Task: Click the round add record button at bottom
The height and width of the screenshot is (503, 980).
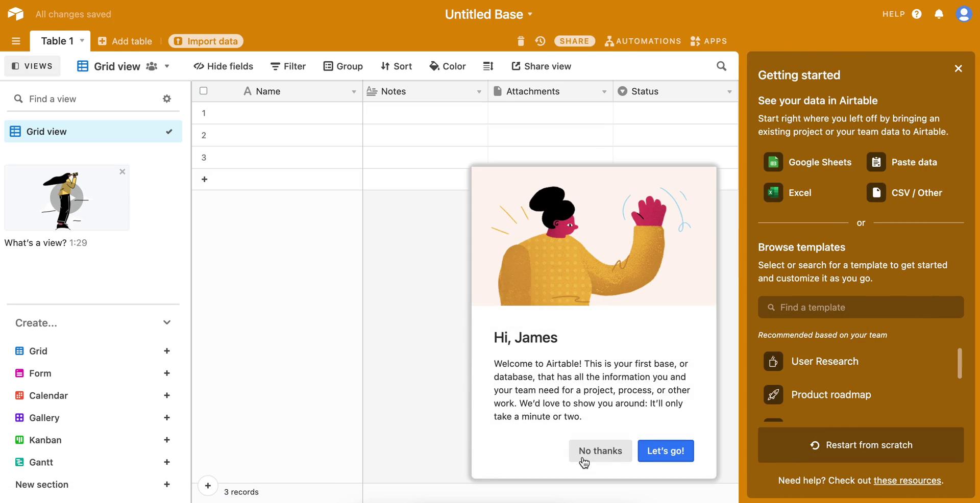Action: coord(208,486)
